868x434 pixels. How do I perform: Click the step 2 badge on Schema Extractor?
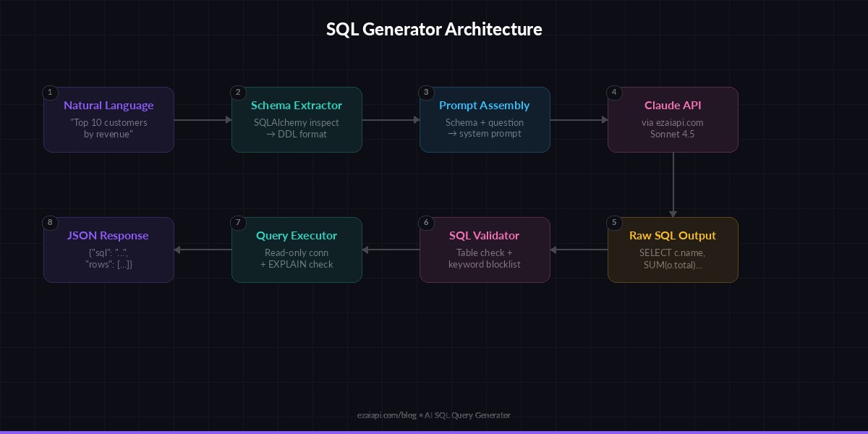click(238, 93)
